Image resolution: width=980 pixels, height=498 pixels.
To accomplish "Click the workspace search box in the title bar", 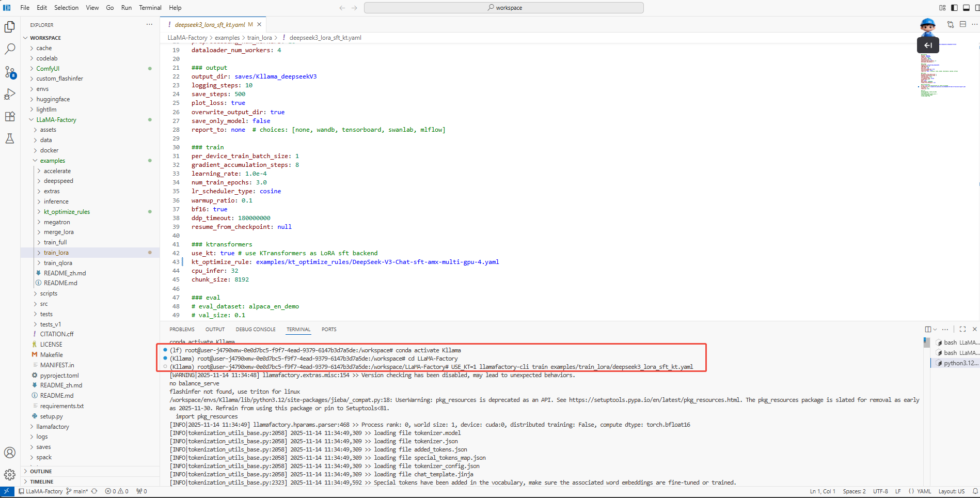I will 503,8.
